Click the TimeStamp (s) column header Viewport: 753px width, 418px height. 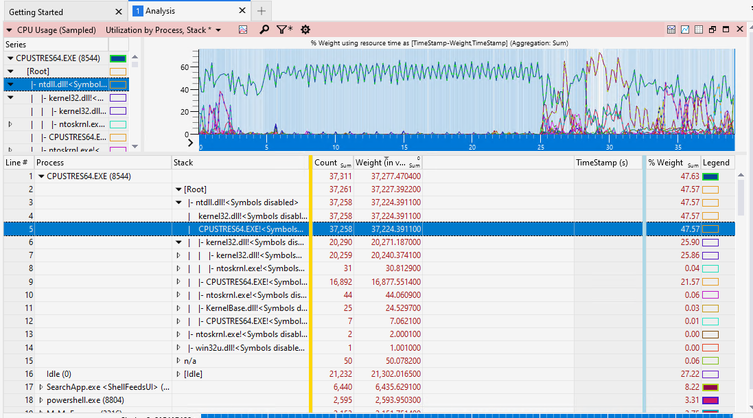coord(607,162)
